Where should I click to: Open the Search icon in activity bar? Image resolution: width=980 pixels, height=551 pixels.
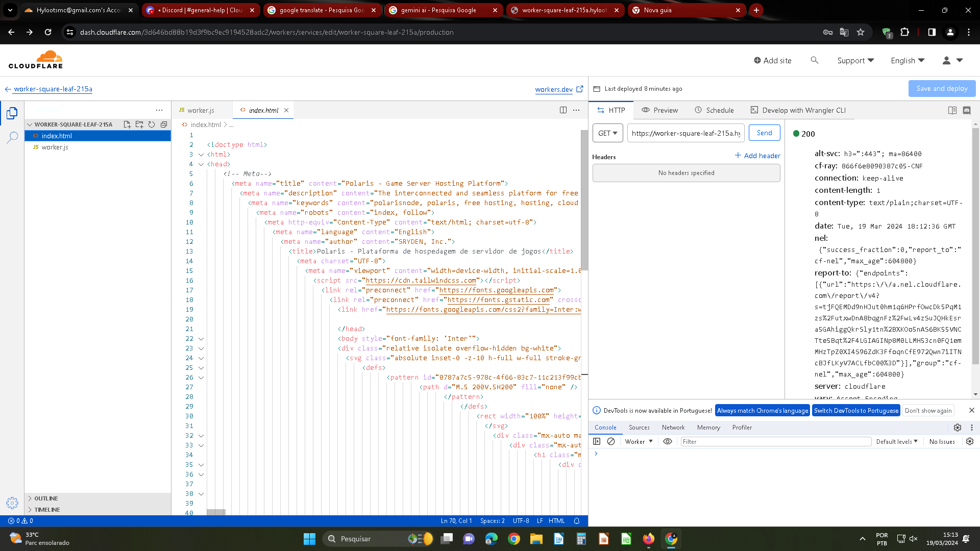tap(12, 137)
